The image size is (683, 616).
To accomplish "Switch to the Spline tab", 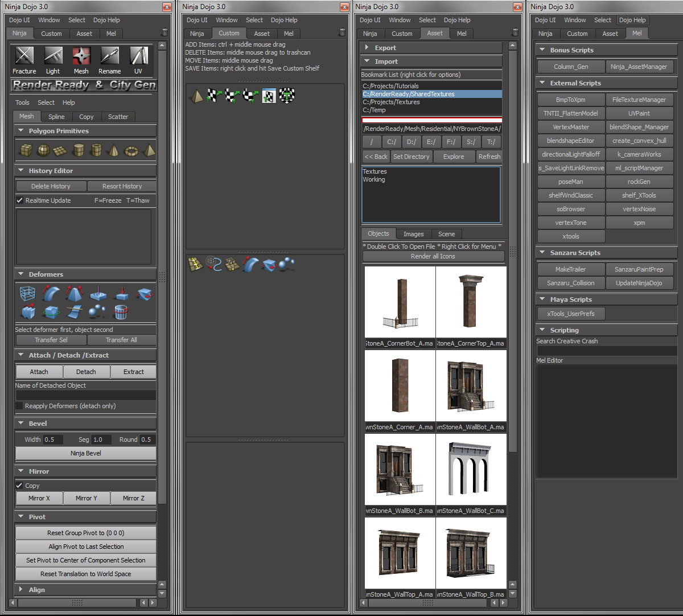I will (x=56, y=117).
